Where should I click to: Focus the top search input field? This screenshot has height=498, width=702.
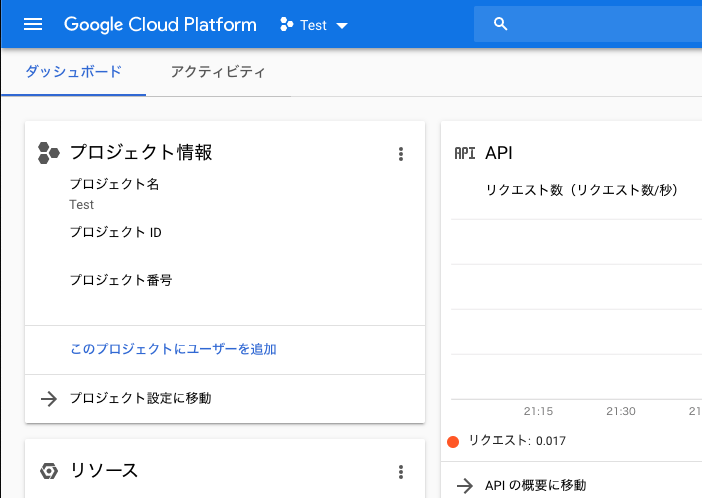coord(588,24)
